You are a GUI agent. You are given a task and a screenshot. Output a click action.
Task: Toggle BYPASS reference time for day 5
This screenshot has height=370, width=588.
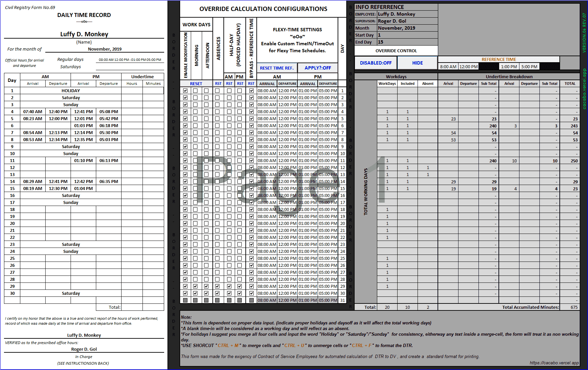251,118
